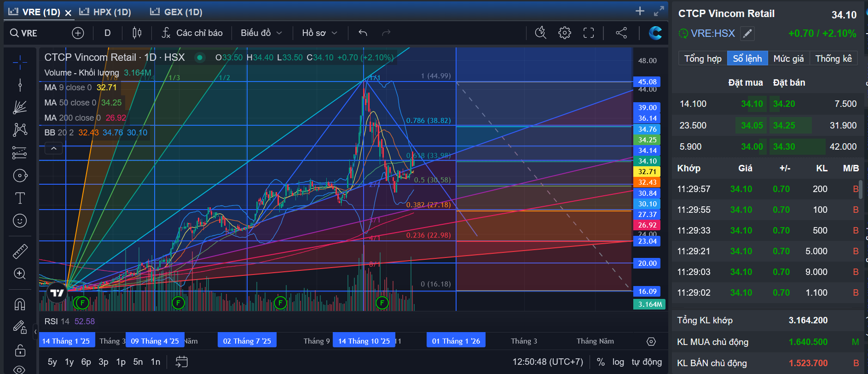
Task: Switch chart to fullscreen mode
Action: (589, 33)
